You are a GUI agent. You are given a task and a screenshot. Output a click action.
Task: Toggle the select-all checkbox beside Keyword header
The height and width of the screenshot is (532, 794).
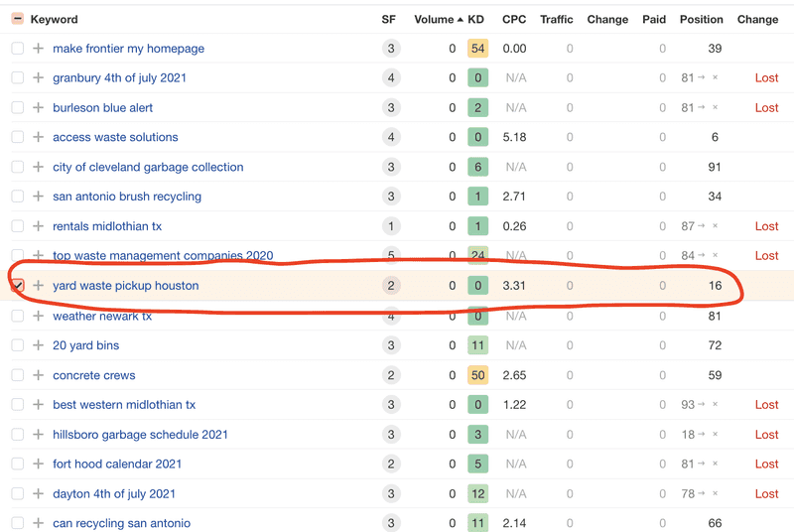coord(18,19)
